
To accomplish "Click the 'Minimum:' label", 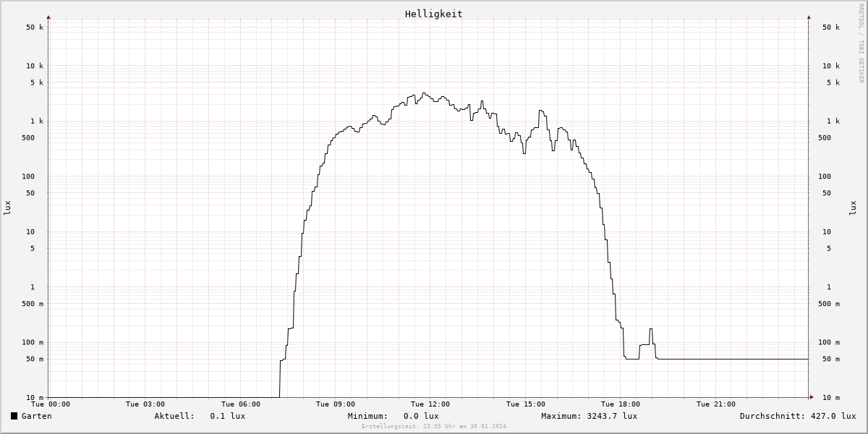I will 368,416.
